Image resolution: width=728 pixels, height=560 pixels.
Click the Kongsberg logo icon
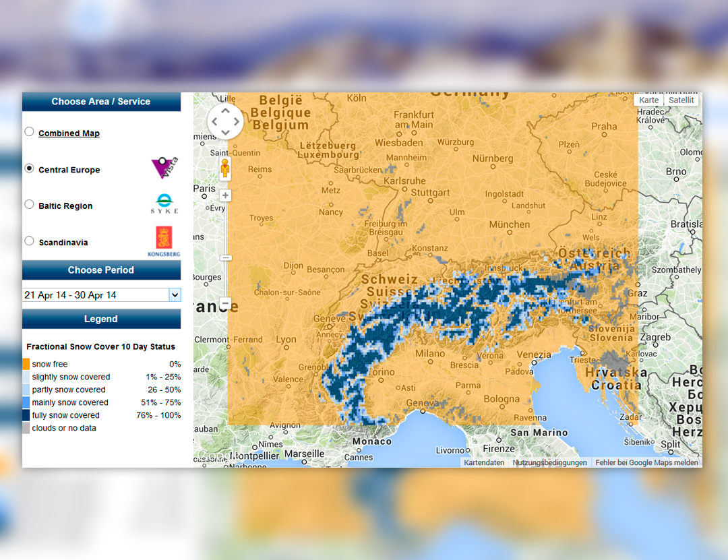164,241
